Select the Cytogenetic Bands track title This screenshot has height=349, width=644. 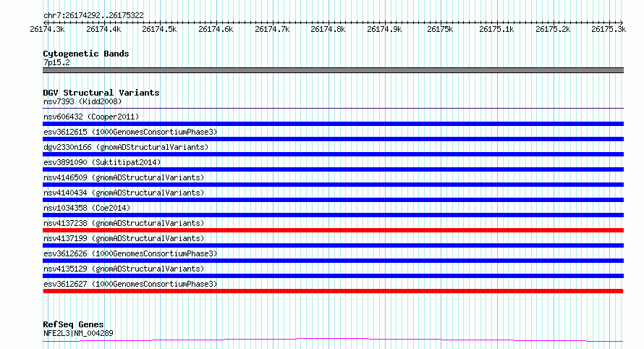tap(86, 54)
